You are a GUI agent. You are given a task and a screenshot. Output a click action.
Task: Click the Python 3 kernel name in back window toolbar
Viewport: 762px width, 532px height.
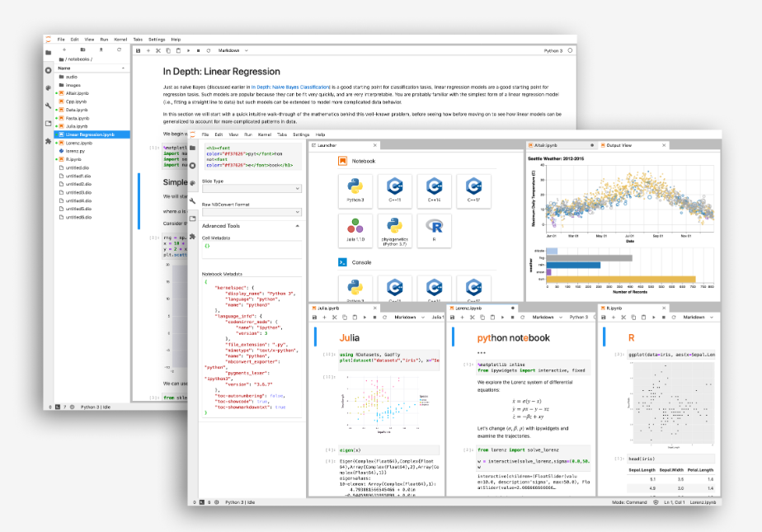click(x=553, y=50)
